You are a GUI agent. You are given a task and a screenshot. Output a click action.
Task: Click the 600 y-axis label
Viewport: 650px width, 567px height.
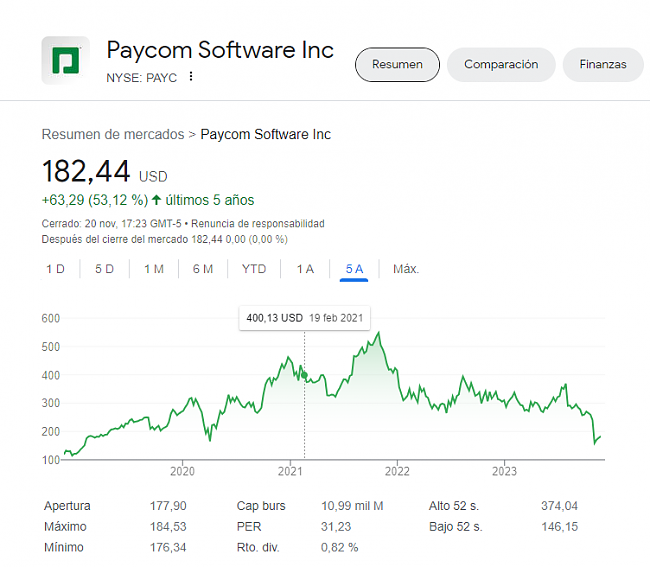(x=51, y=318)
